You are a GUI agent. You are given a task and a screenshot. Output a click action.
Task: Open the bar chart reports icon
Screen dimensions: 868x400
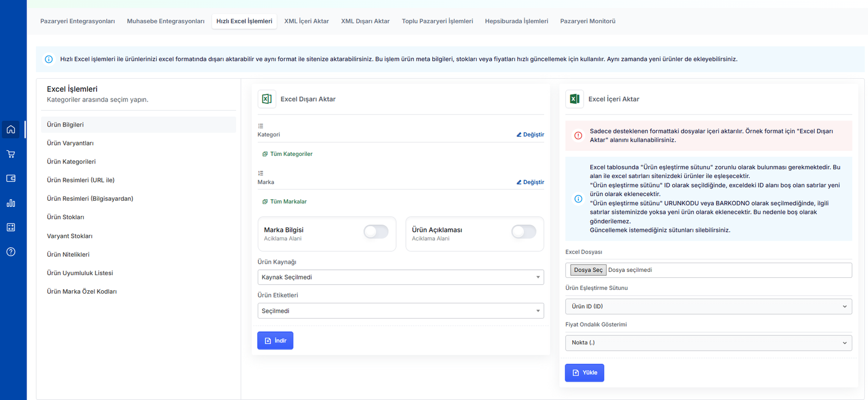(11, 203)
